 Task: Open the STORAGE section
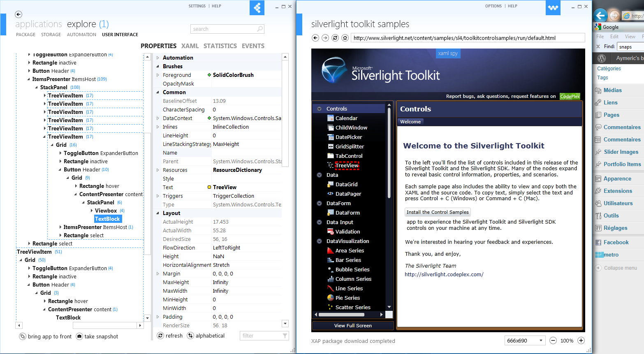[x=51, y=35]
